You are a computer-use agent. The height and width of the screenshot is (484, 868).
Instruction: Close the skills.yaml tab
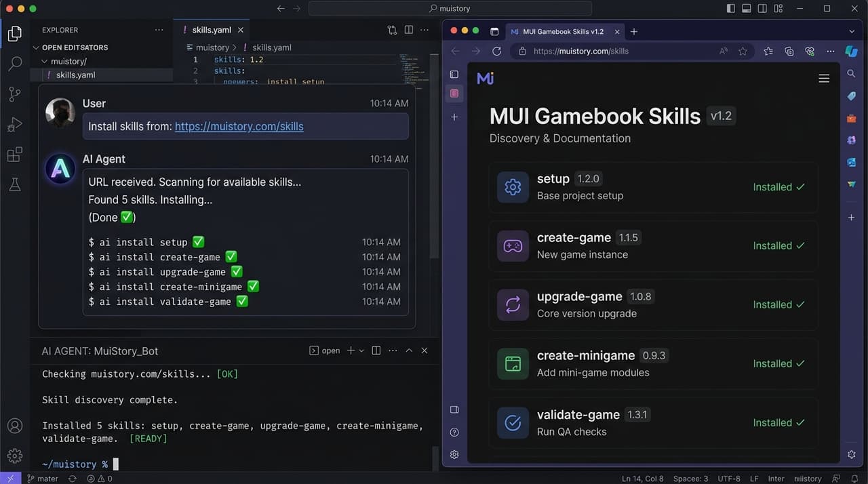(241, 30)
